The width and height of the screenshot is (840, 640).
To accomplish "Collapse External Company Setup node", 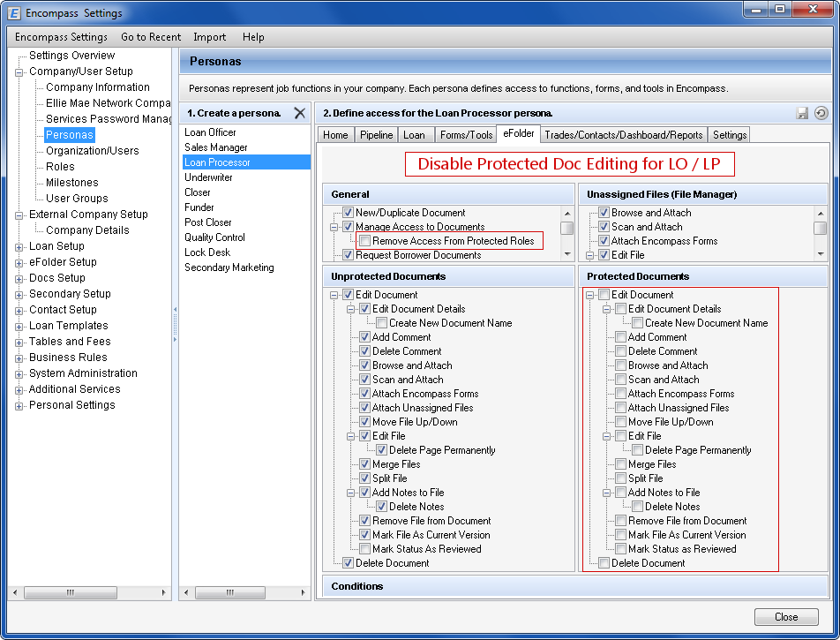I will click(19, 215).
